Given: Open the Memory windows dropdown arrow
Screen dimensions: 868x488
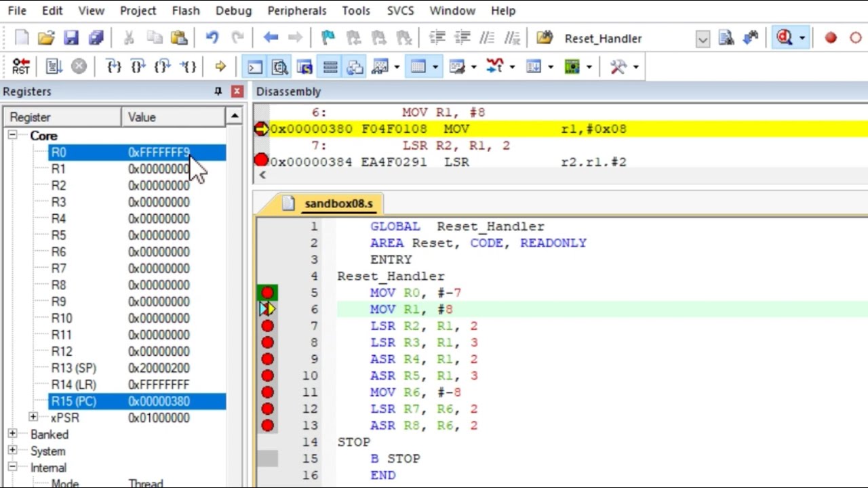Looking at the screenshot, I should coord(435,66).
